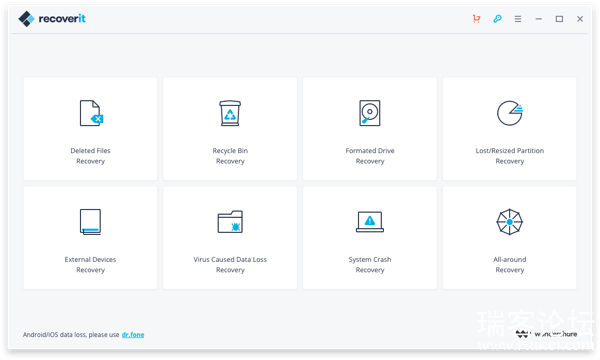The image size is (600, 360).
Task: Click the Android/iOS data loss notice text
Action: pos(71,335)
